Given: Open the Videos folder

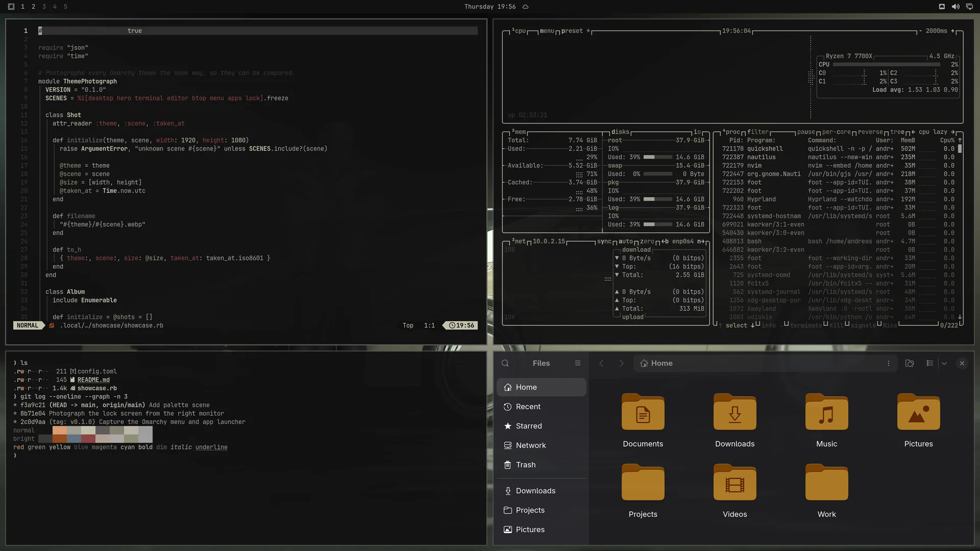Looking at the screenshot, I should [x=735, y=491].
